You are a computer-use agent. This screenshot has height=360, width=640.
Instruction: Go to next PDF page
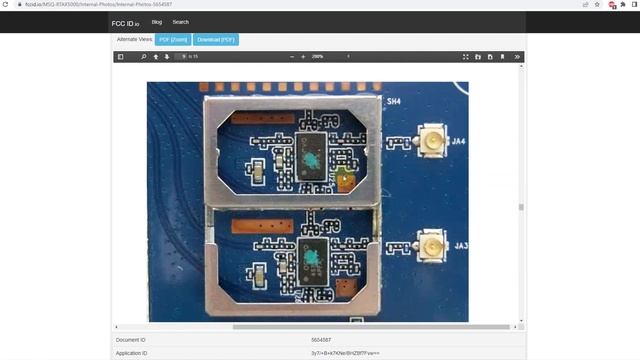click(167, 57)
